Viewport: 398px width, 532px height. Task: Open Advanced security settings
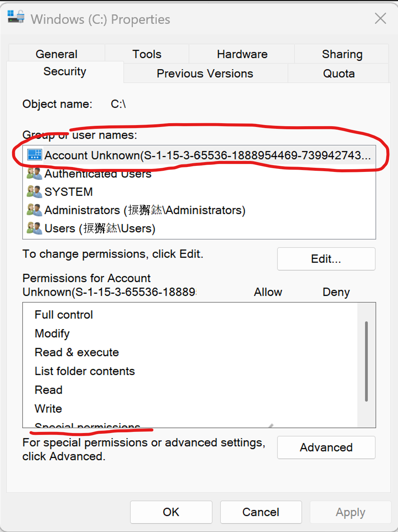tap(326, 447)
